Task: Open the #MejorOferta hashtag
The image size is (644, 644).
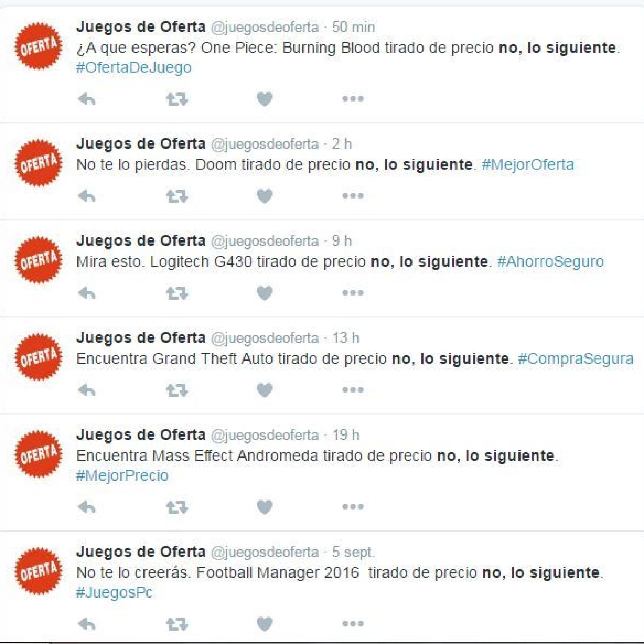Action: pyautogui.click(x=528, y=165)
